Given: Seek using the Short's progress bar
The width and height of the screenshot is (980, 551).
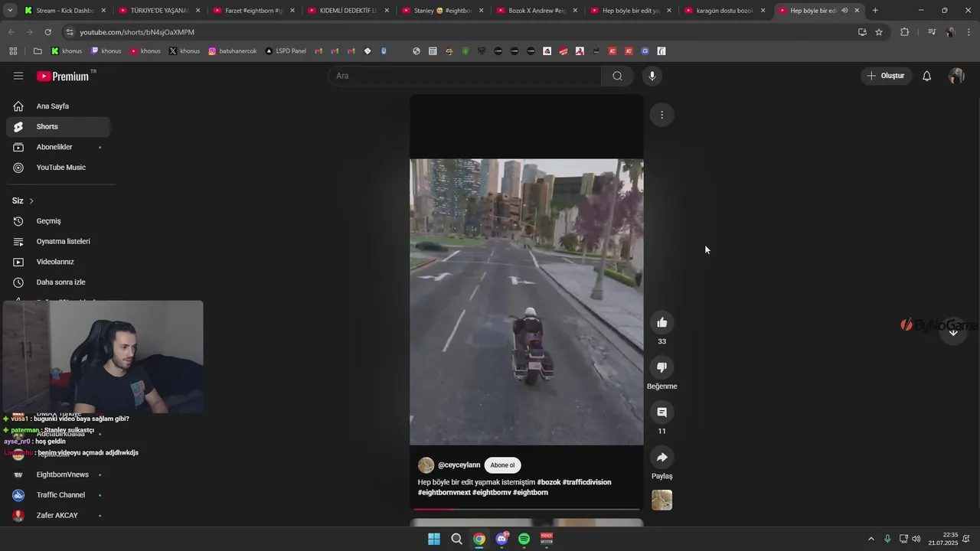Looking at the screenshot, I should pos(527,509).
